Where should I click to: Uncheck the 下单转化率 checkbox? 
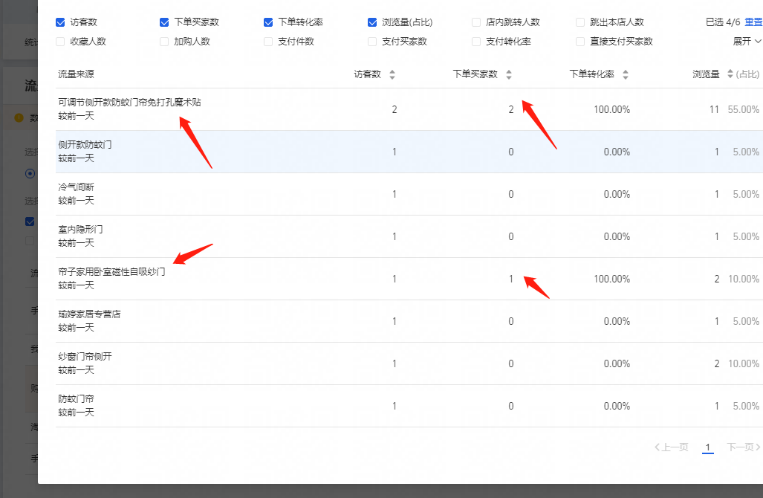[268, 22]
